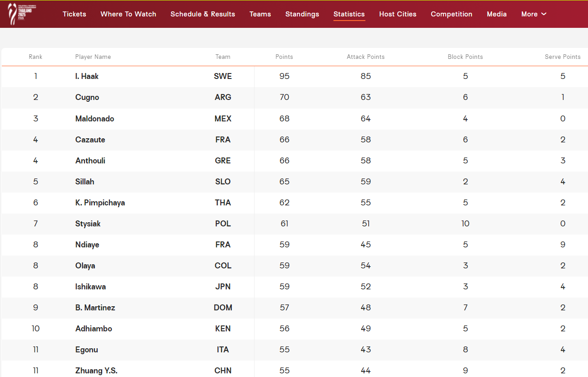Sort by Attack Points column header
Image resolution: width=588 pixels, height=377 pixels.
point(365,57)
